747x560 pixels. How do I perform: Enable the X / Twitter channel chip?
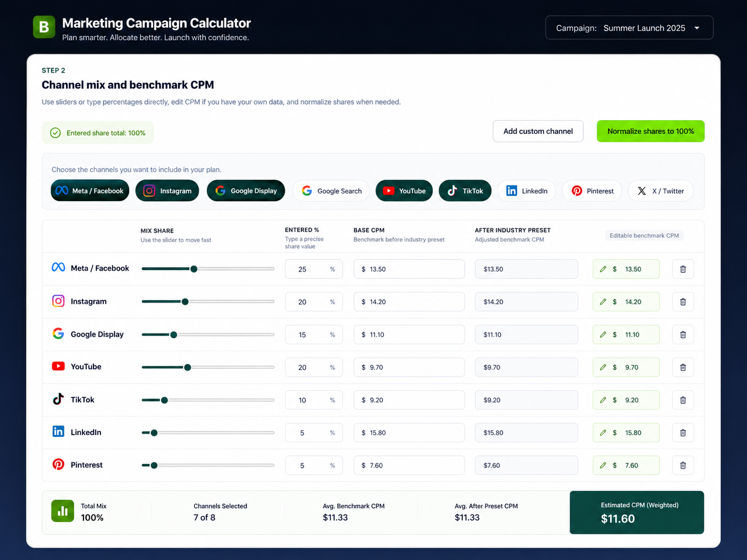[x=661, y=191]
